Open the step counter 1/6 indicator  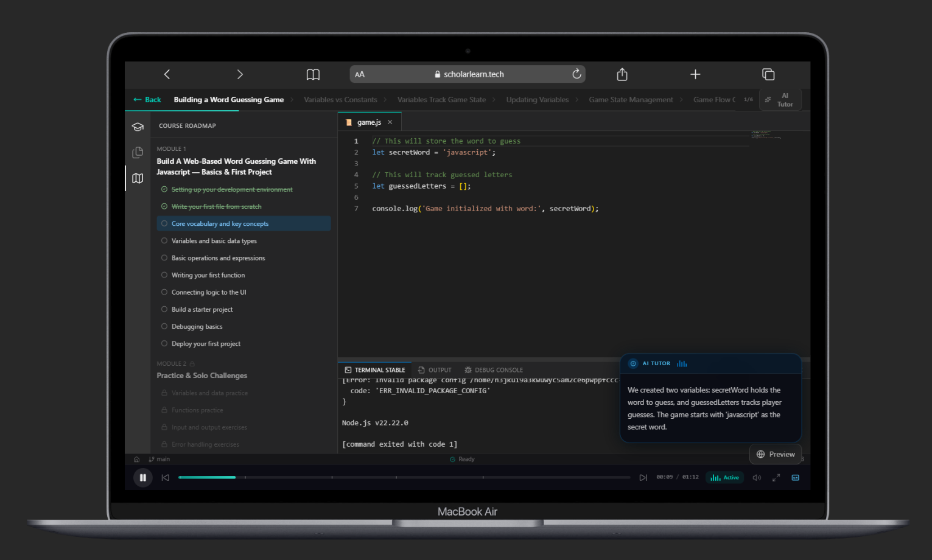click(x=748, y=99)
